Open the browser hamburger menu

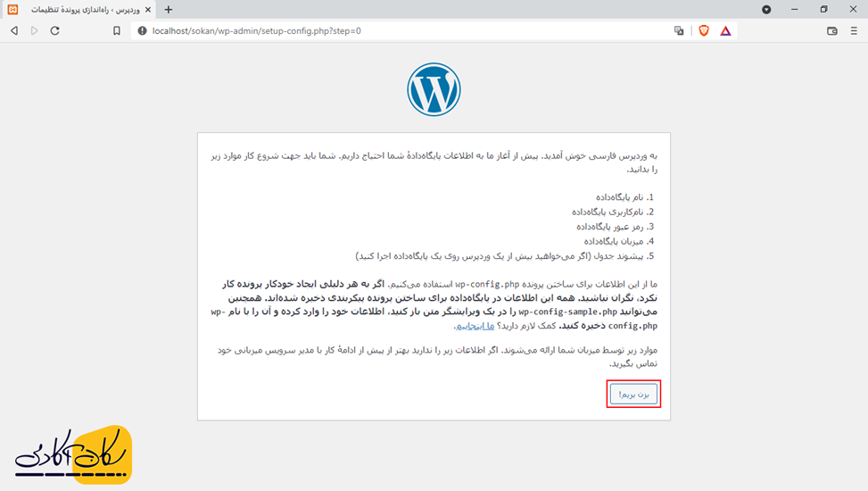[854, 31]
